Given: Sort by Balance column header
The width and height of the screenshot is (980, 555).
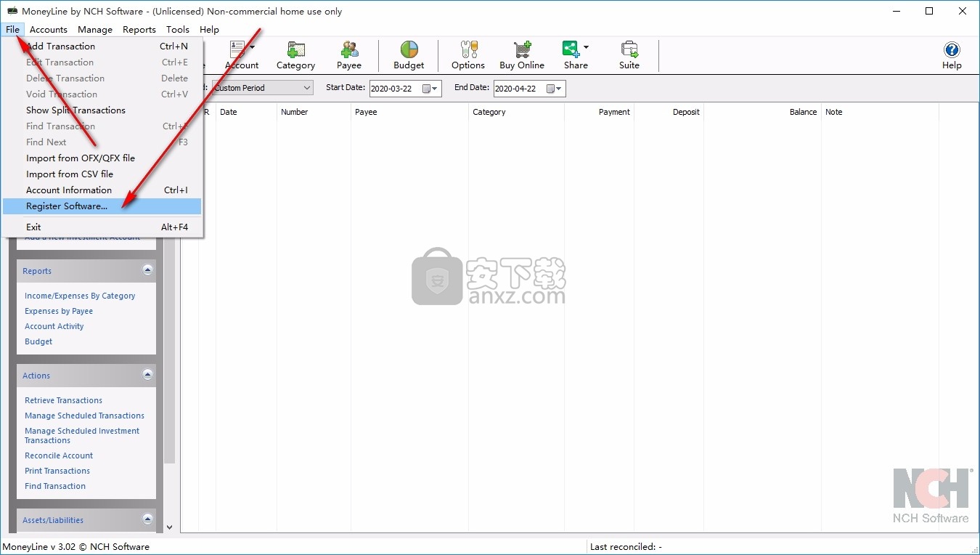Looking at the screenshot, I should [762, 112].
